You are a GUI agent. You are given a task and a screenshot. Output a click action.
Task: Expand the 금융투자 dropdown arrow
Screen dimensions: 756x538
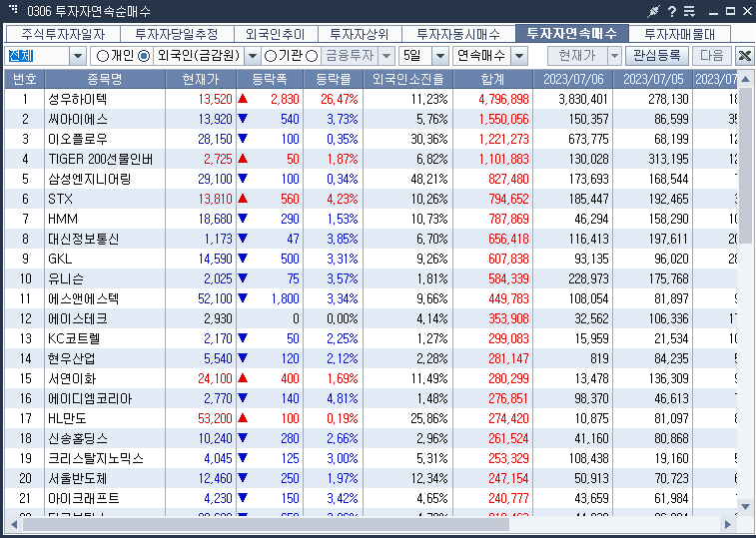(x=386, y=57)
